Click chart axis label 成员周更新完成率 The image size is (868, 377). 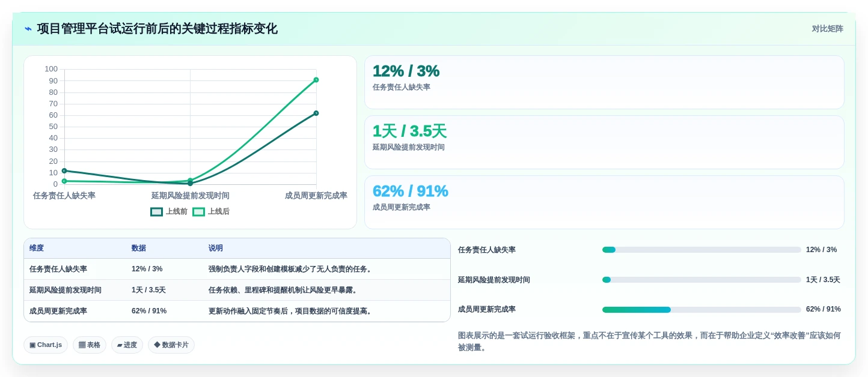tap(316, 196)
